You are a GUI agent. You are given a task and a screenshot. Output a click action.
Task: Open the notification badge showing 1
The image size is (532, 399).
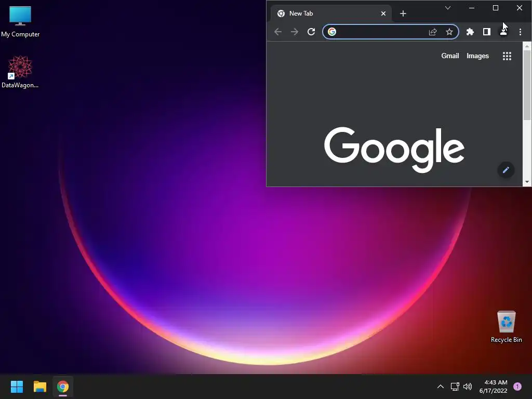[x=517, y=387]
